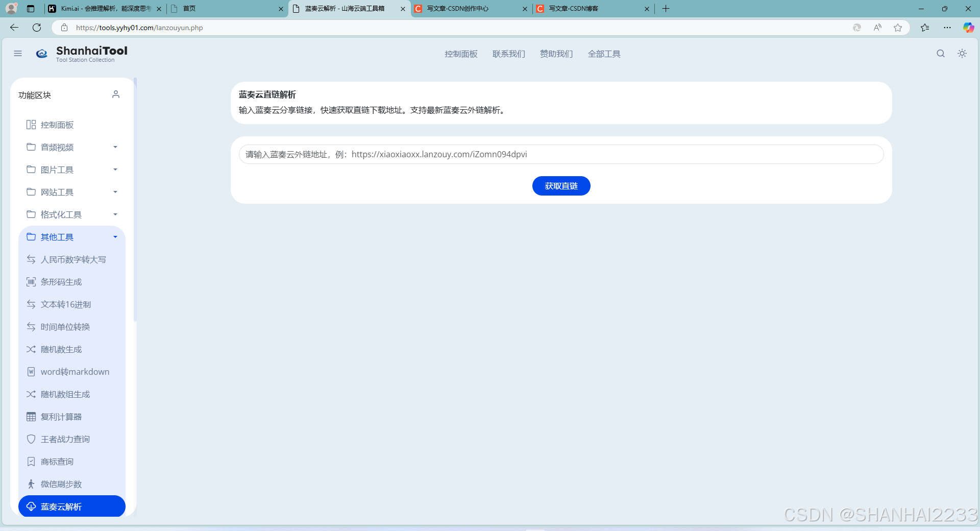Viewport: 980px width, 531px height.
Task: Click the 获取直链 button
Action: click(x=561, y=186)
